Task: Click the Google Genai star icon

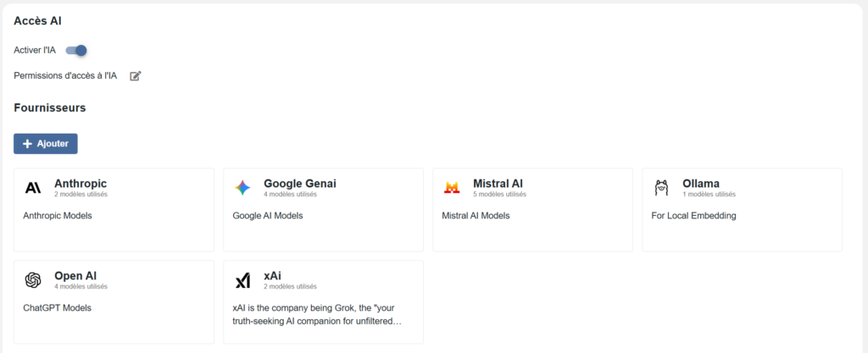Action: tap(242, 188)
